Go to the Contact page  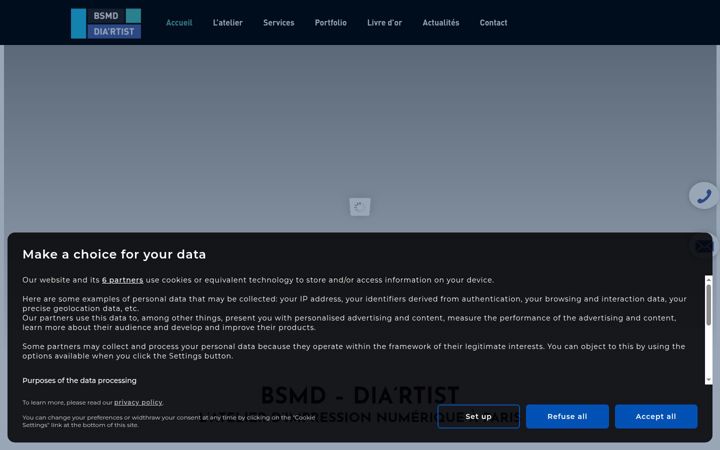coord(494,22)
